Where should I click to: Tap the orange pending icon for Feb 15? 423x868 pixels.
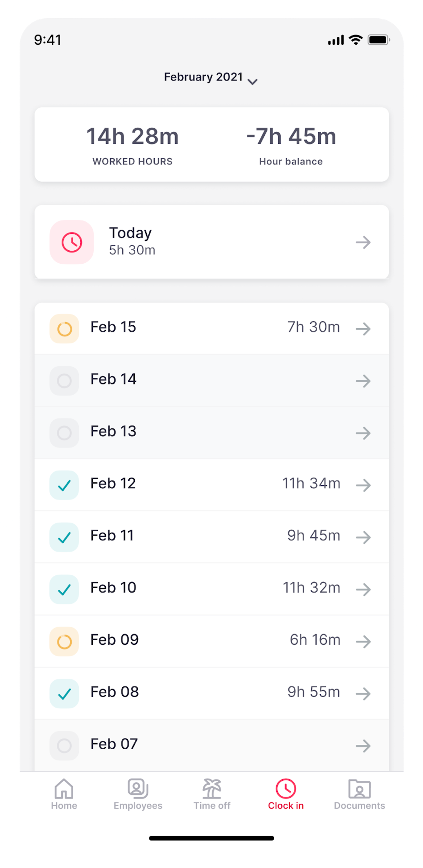64,329
